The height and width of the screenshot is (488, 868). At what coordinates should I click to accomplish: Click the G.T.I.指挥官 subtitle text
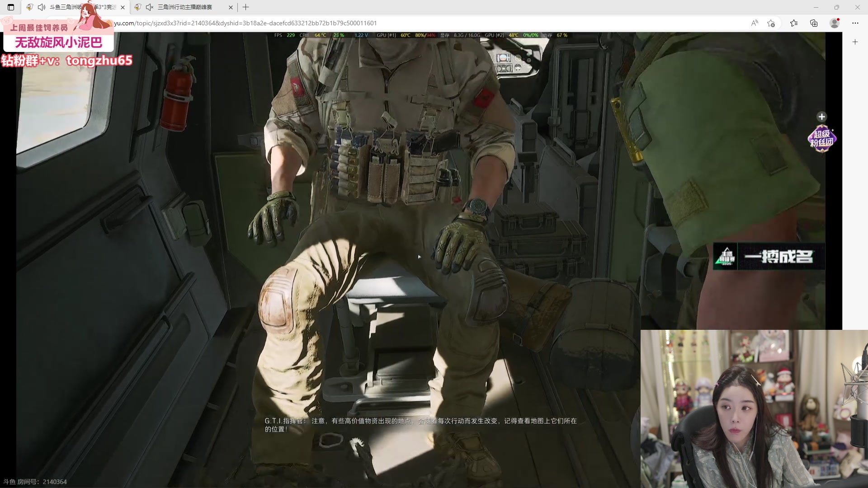[420, 425]
